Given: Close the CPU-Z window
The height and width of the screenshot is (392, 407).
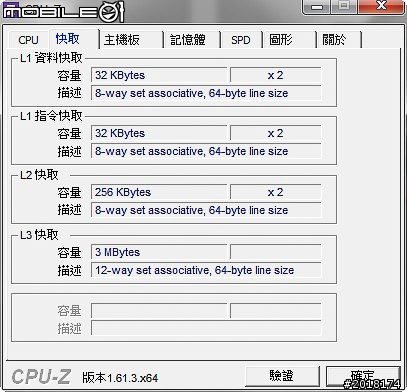Looking at the screenshot, I should pos(381,6).
